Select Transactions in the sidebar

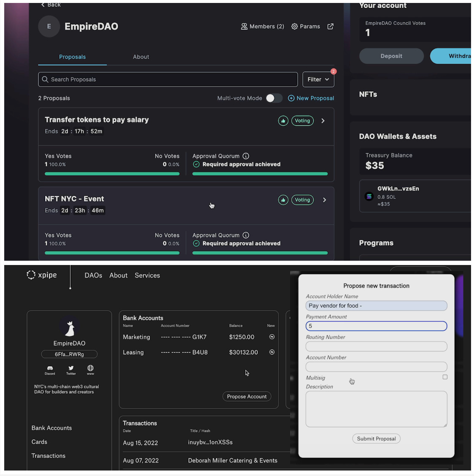48,456
